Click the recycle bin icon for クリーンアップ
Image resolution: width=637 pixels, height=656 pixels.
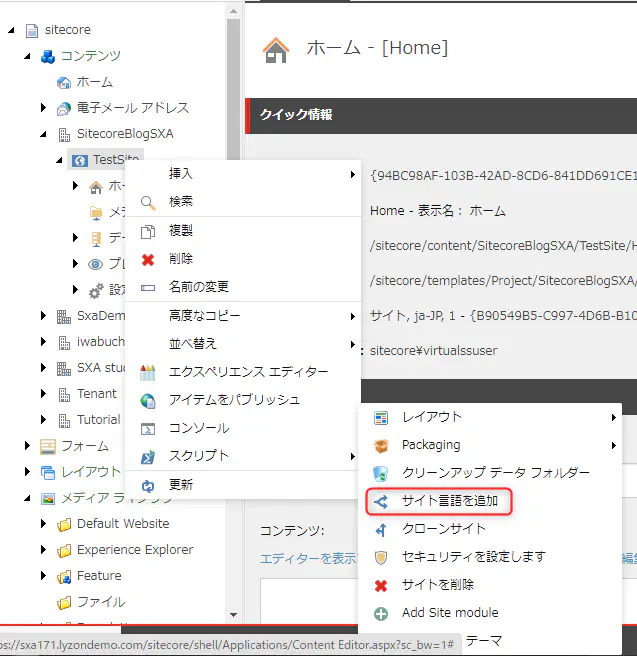[x=381, y=474]
